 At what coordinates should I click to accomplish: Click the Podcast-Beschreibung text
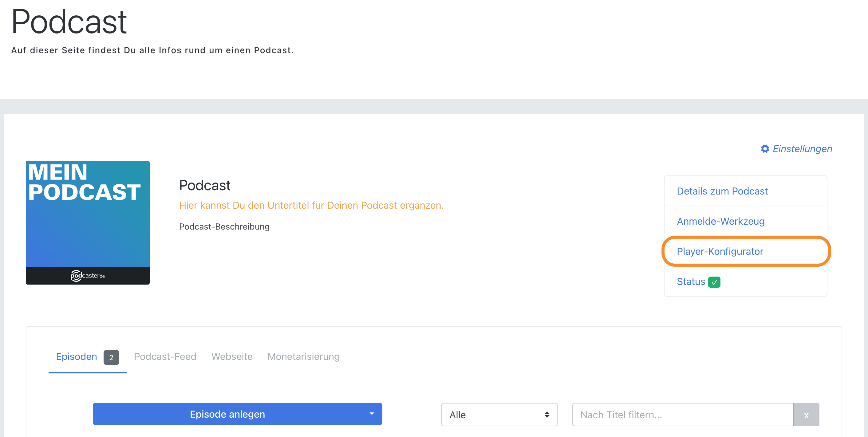point(224,226)
